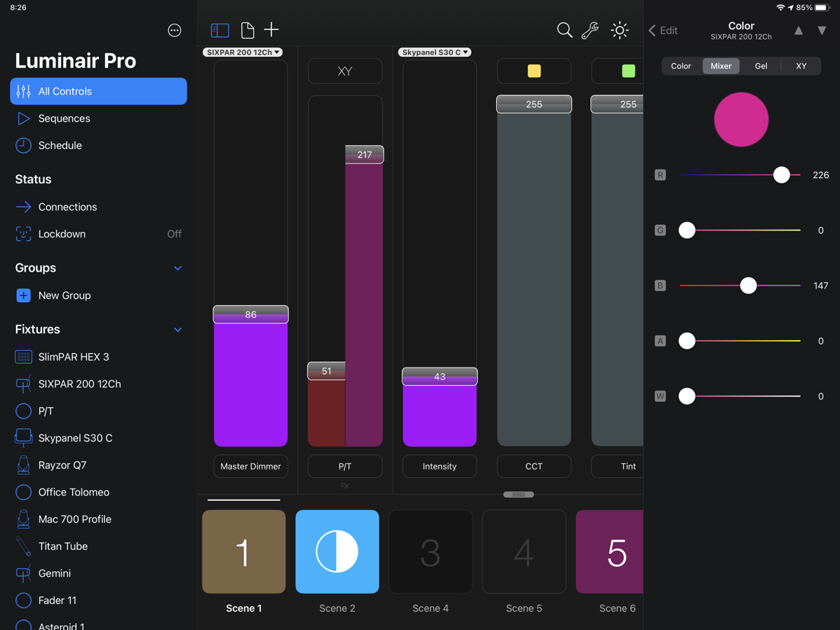Click the down triangle in Color panel
The width and height of the screenshot is (840, 630).
pos(822,30)
